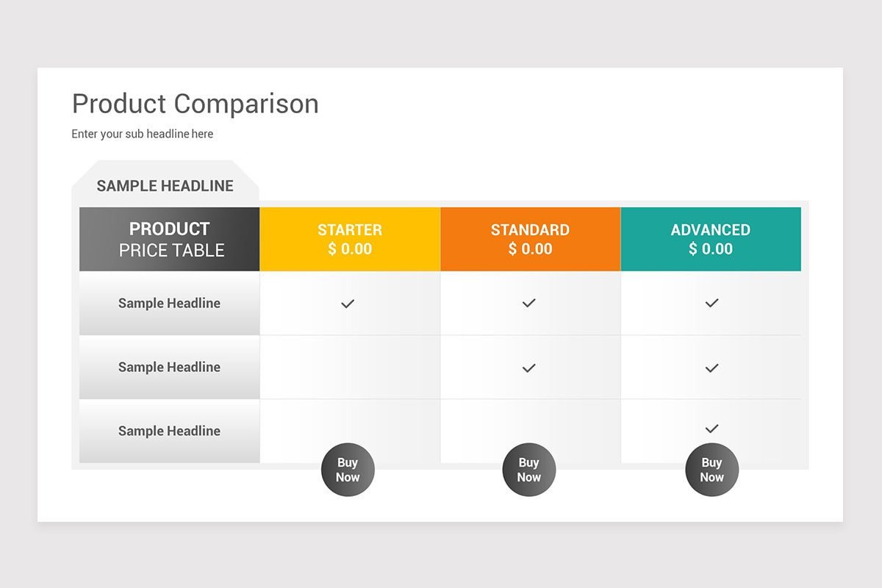Screen dimensions: 882x588
Task: Click the first row Sample Headline label
Action: click(169, 303)
